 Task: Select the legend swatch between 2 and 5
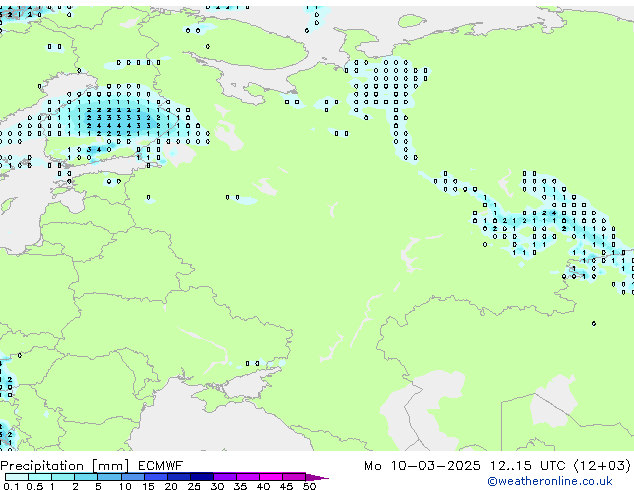click(x=87, y=477)
